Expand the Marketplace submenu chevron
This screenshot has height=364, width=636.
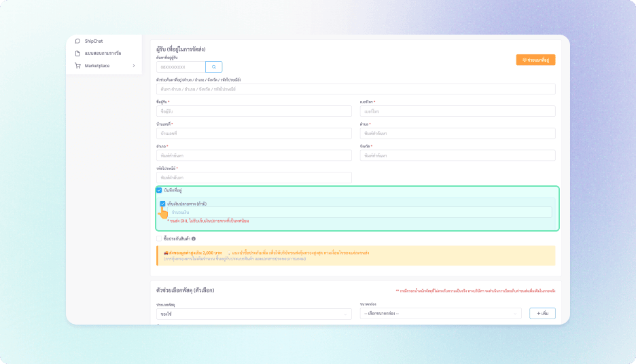[134, 66]
